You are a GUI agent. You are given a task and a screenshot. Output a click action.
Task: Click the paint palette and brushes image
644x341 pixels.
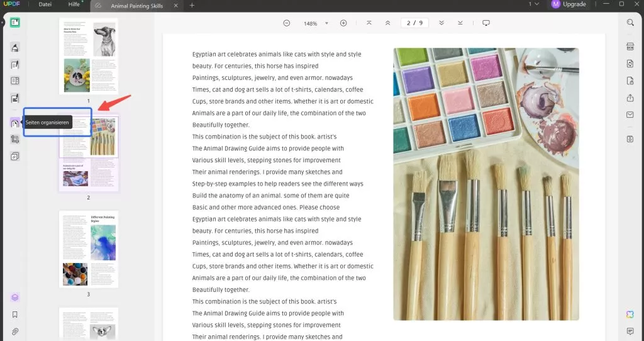[x=486, y=184]
